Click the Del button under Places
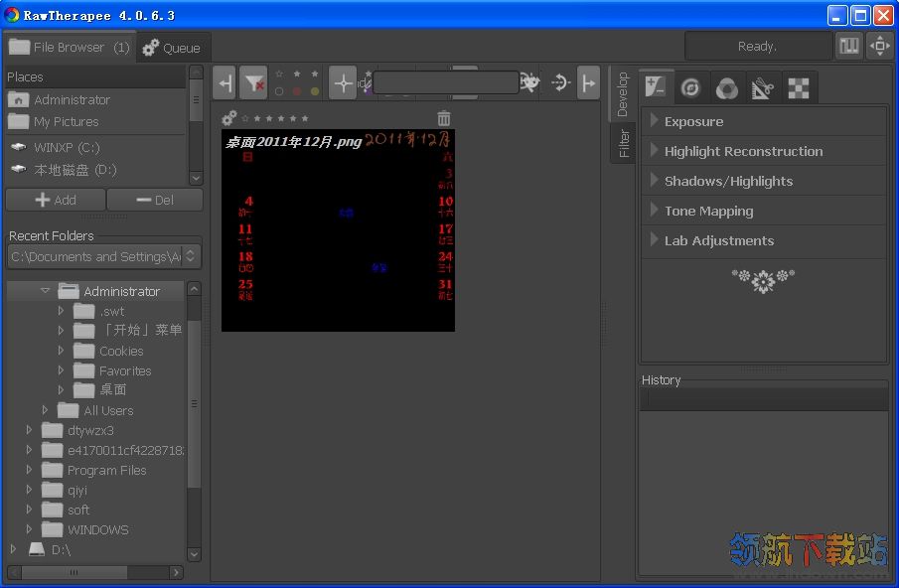The height and width of the screenshot is (588, 899). (154, 200)
